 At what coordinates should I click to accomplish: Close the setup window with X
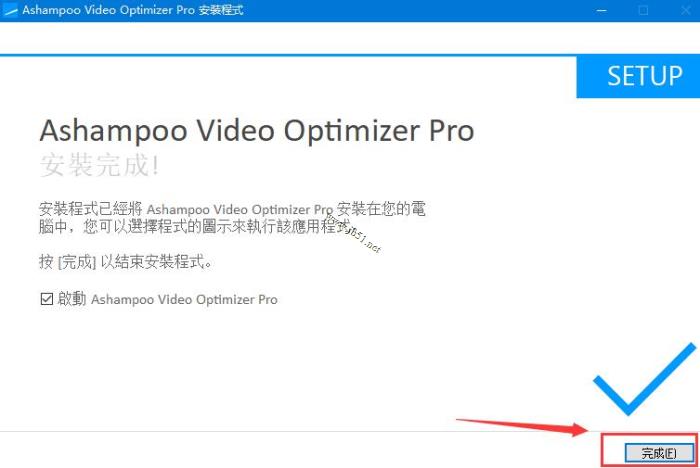click(x=685, y=10)
